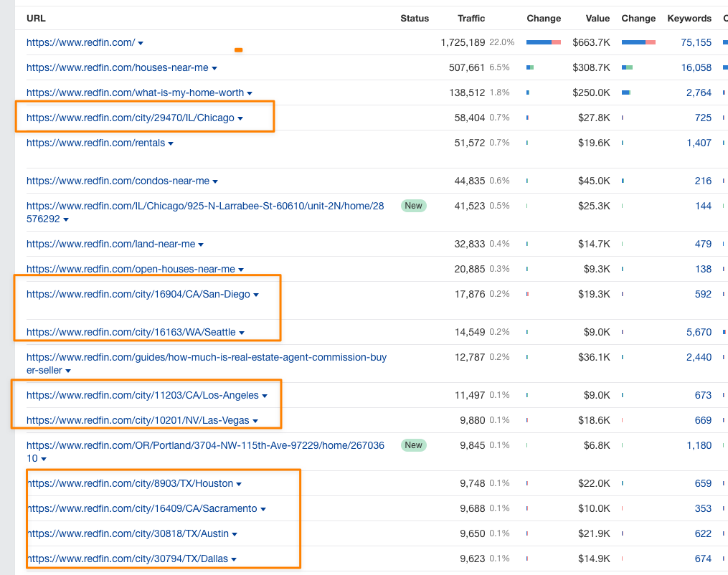Expand the caret after the Larrabee-St home URL
728x575 pixels.
66,219
